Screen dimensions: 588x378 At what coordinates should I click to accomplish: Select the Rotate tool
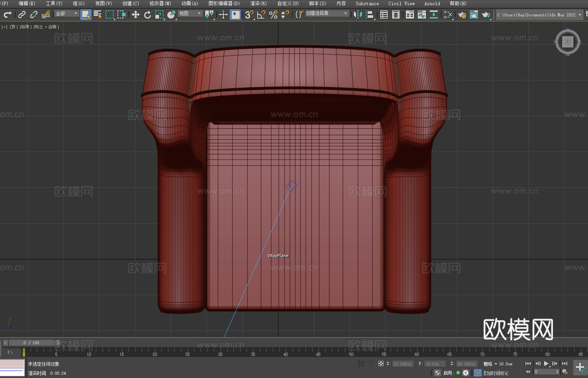[148, 14]
